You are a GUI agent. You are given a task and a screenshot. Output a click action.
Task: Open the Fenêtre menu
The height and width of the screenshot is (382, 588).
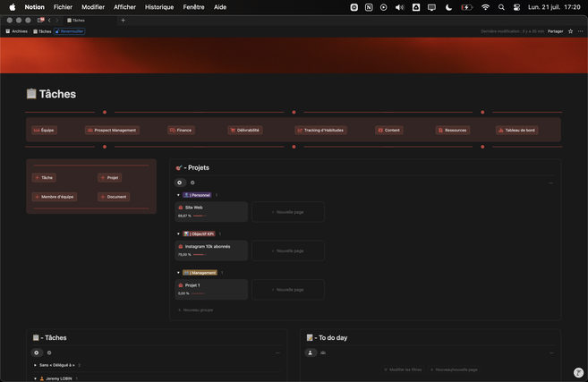(193, 7)
